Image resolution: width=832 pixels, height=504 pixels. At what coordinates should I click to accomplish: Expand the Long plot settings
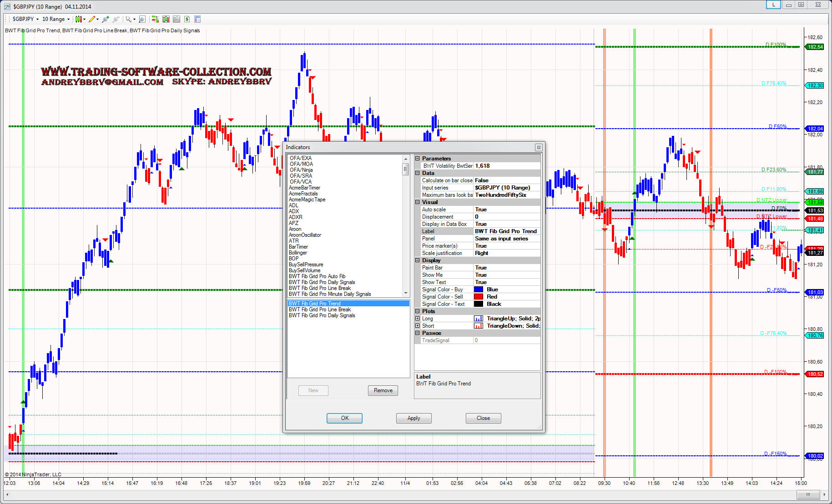tap(418, 319)
